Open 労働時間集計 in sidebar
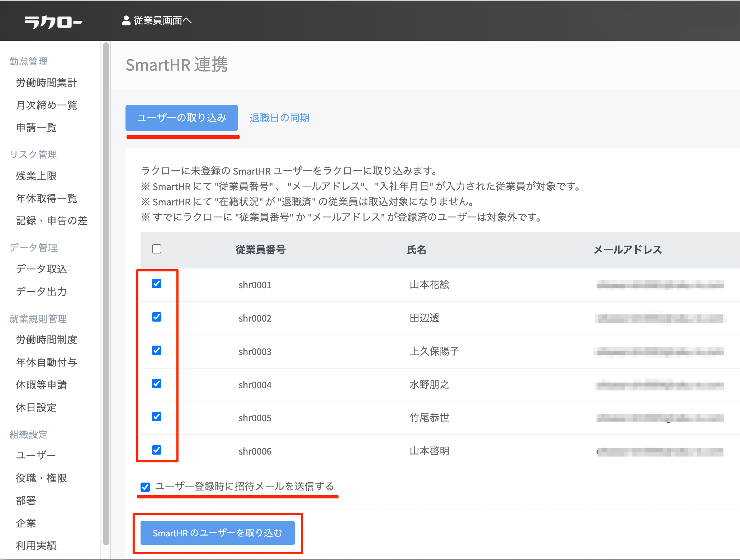The image size is (740, 560). click(x=47, y=83)
